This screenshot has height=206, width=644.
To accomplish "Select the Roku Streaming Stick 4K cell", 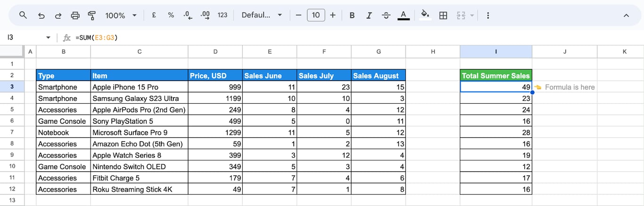I will click(140, 189).
